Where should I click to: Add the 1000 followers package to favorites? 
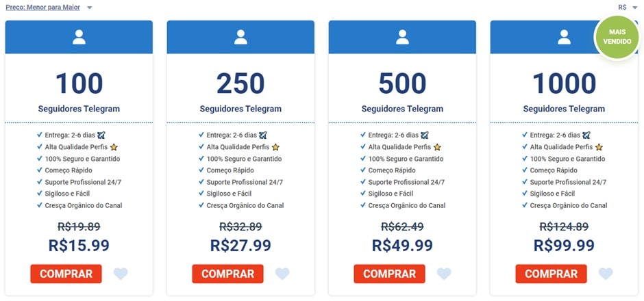tap(606, 274)
